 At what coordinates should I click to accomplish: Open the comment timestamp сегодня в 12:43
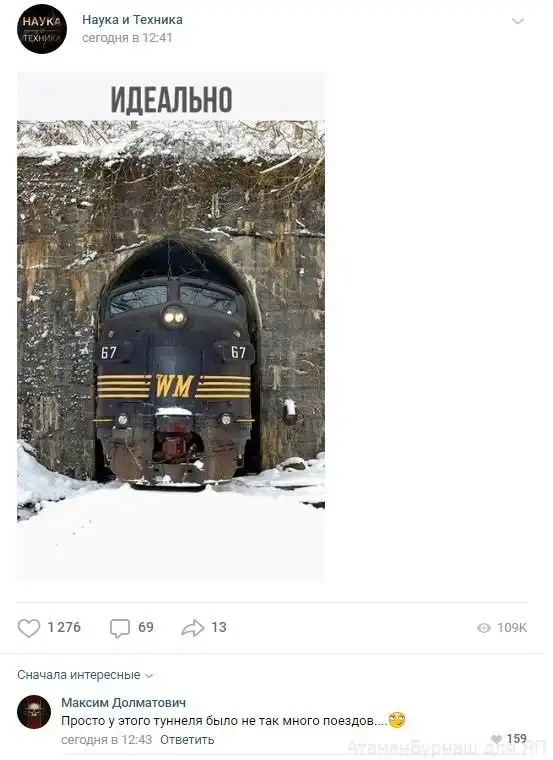(107, 740)
